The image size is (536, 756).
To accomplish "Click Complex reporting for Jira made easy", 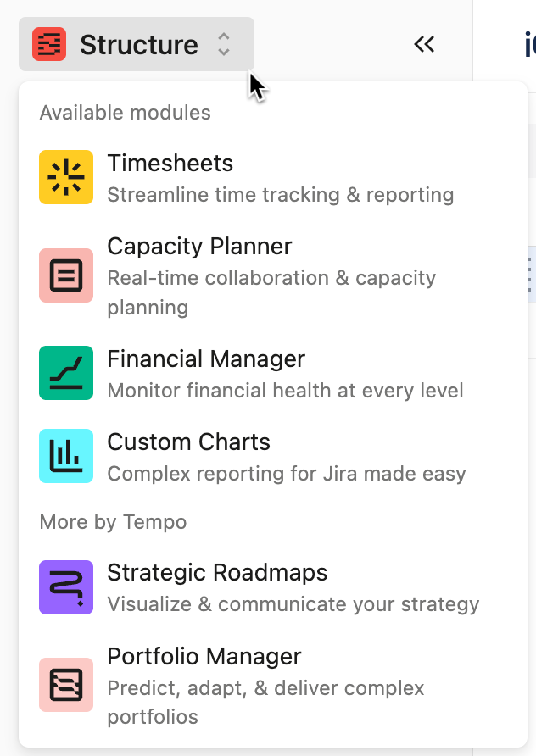I will point(287,474).
